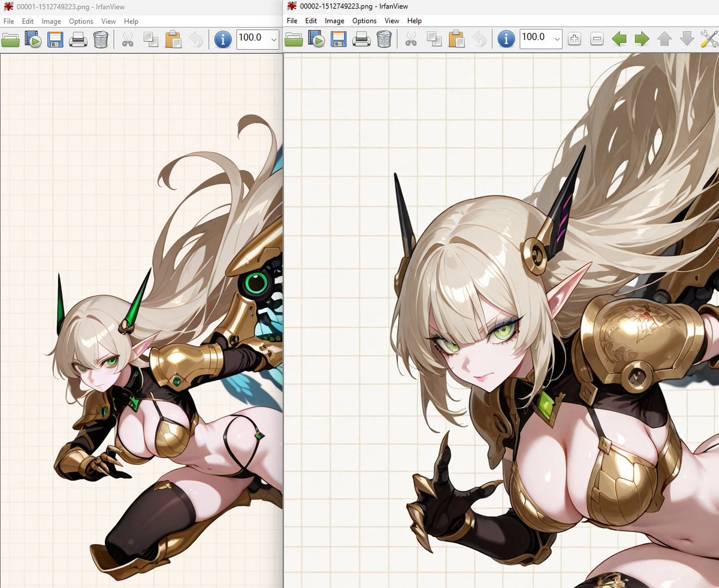719x588 pixels.
Task: Go to previous image green left arrow
Action: click(x=619, y=40)
